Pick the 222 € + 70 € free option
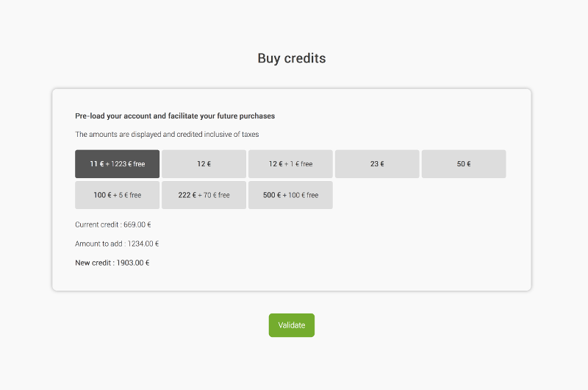This screenshot has height=390, width=588. pyautogui.click(x=204, y=195)
